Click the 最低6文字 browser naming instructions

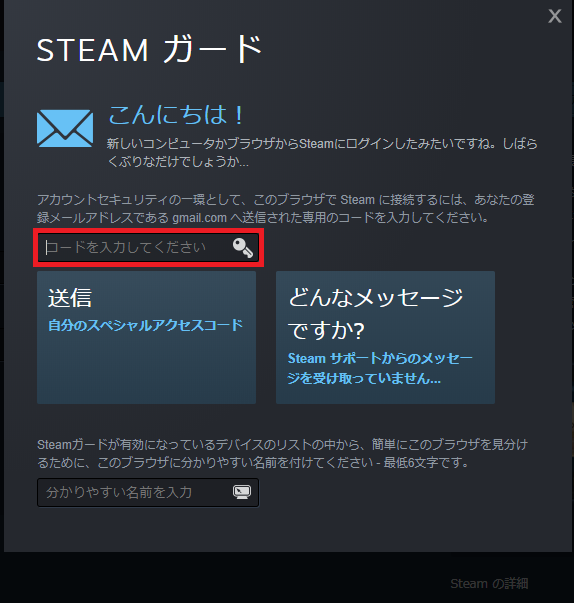[283, 453]
